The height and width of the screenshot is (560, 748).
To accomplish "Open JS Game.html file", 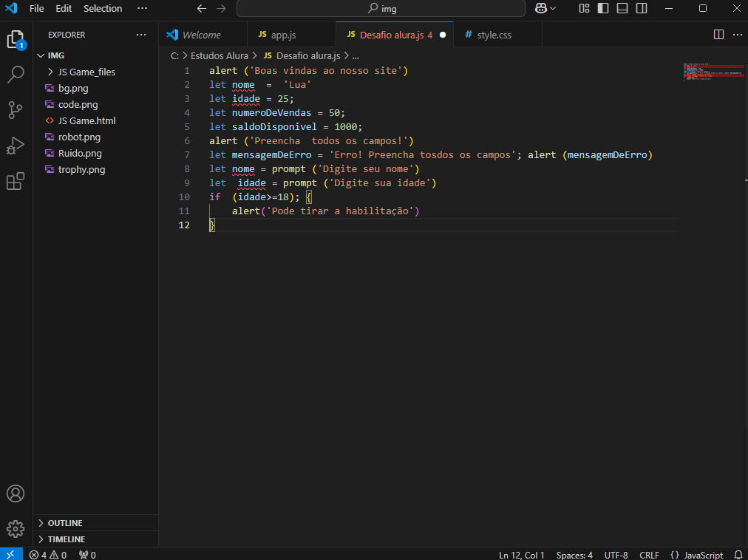I will point(86,120).
